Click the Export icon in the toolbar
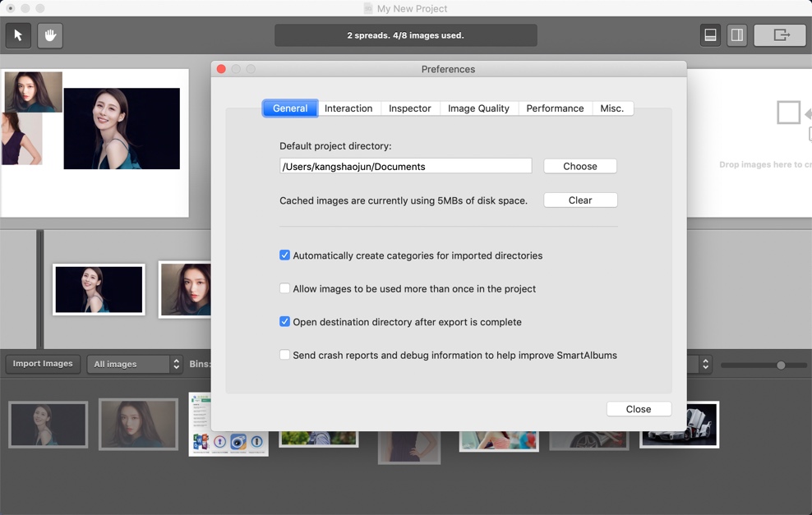The image size is (812, 515). 779,35
